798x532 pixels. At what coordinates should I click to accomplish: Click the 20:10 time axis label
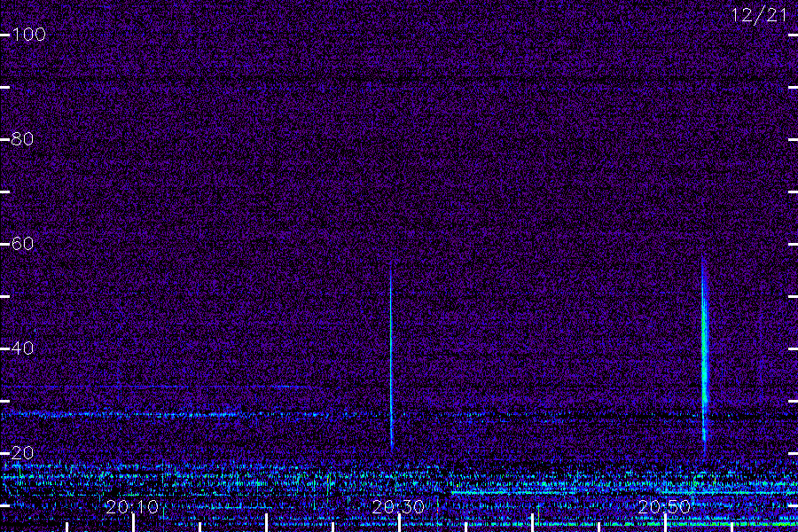[x=132, y=507]
